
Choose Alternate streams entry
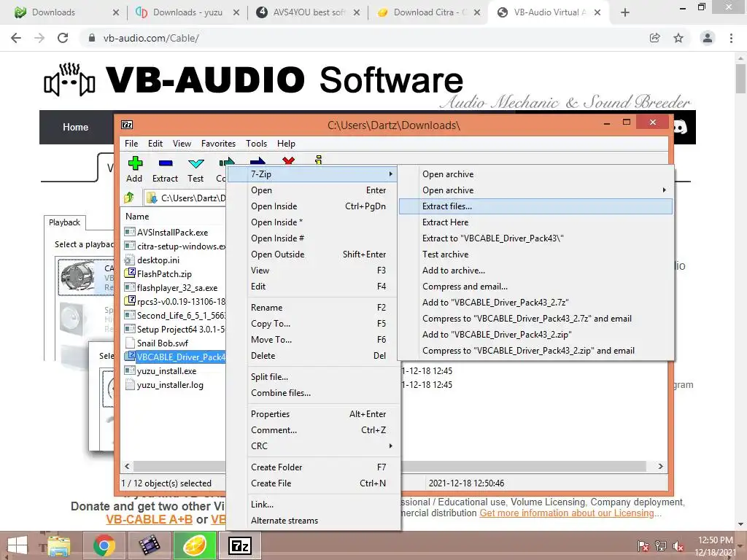312,521
